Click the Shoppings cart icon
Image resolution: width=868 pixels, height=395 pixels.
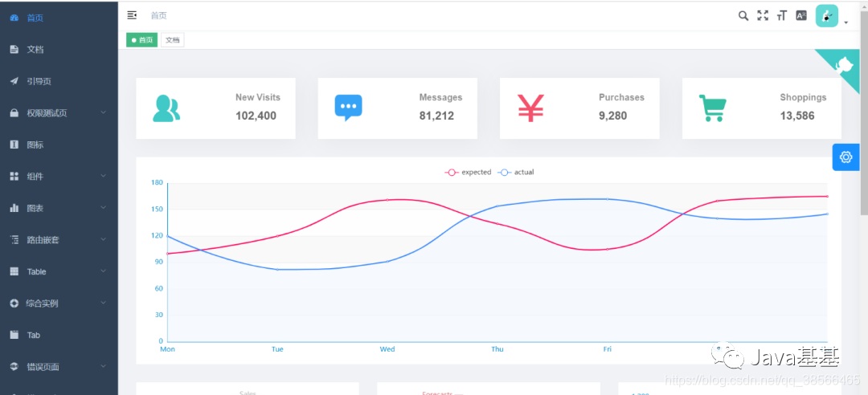coord(712,108)
